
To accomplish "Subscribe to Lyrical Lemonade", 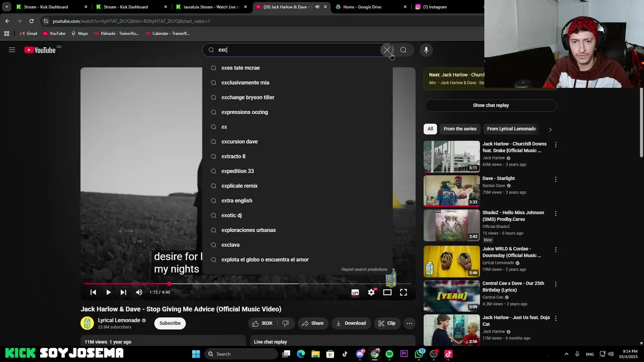I will (170, 323).
